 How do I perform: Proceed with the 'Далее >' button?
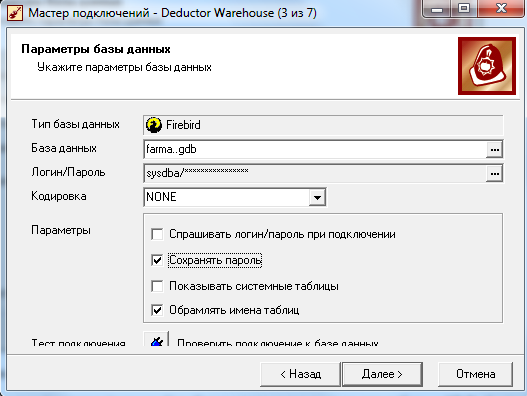[382, 374]
